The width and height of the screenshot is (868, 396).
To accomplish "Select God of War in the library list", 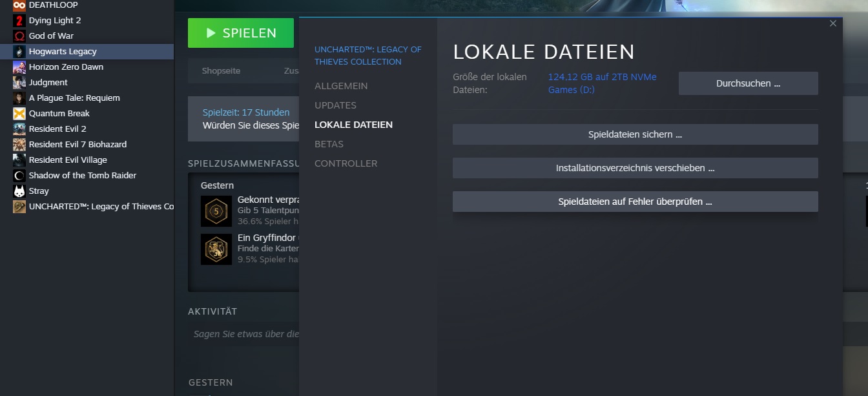I will (x=87, y=36).
